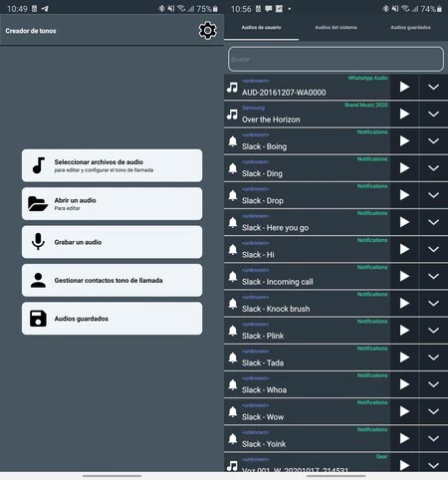The height and width of the screenshot is (480, 448).
Task: Click battery 75% indicator in left status bar
Action: 207,9
